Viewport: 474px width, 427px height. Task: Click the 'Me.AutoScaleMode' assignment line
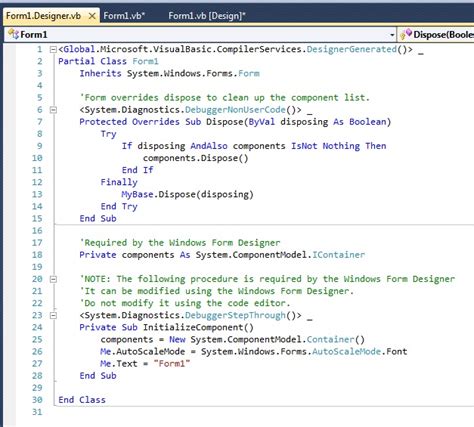click(x=254, y=351)
